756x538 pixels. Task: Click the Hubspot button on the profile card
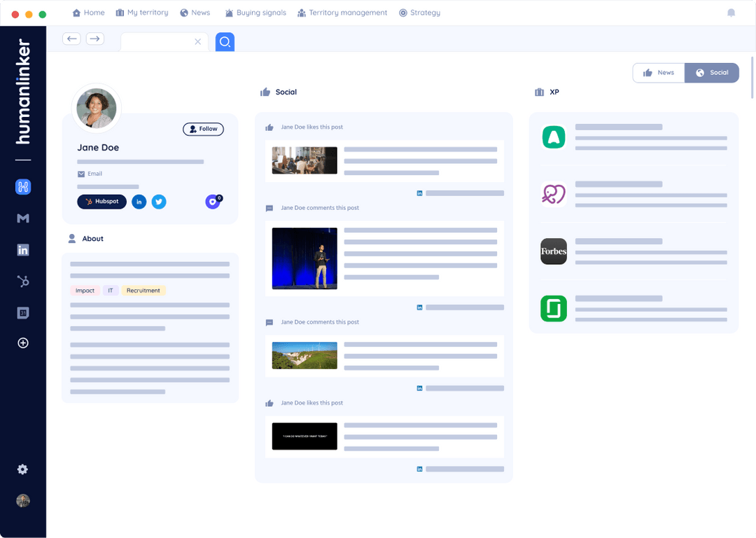click(x=101, y=202)
